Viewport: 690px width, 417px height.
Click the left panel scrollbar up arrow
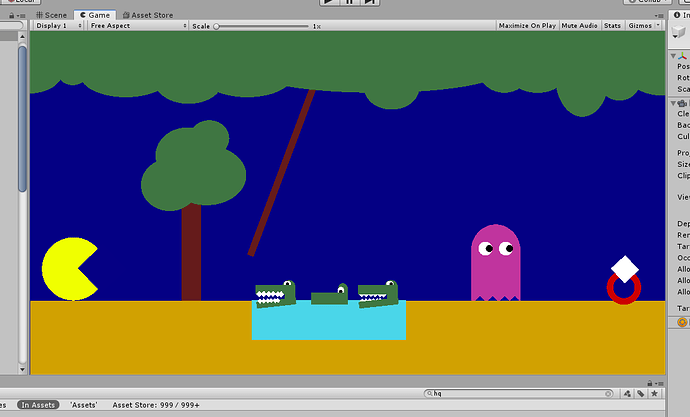(x=22, y=37)
